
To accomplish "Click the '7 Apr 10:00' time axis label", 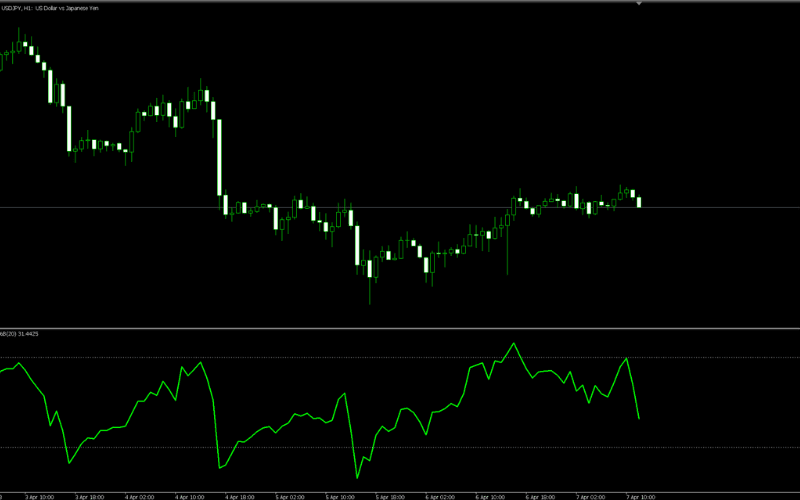I will click(x=640, y=495).
